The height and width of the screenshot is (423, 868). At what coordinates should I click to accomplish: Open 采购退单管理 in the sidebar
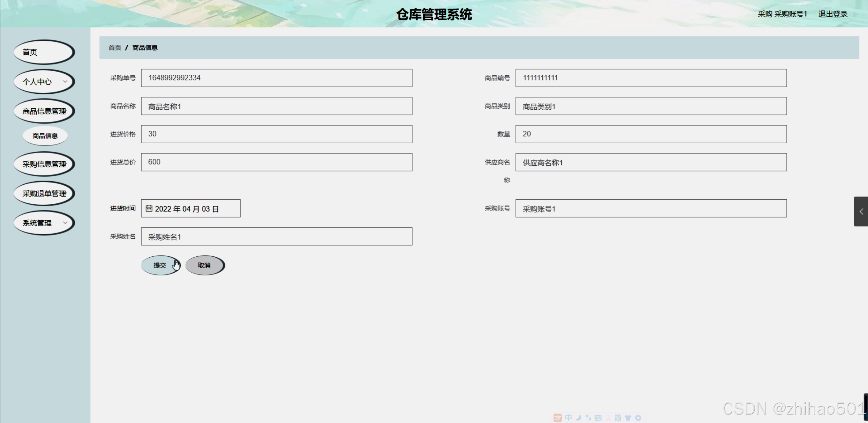(x=44, y=194)
